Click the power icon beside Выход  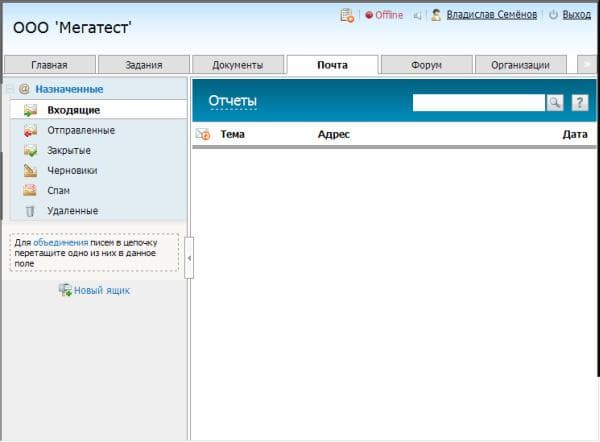[553, 15]
